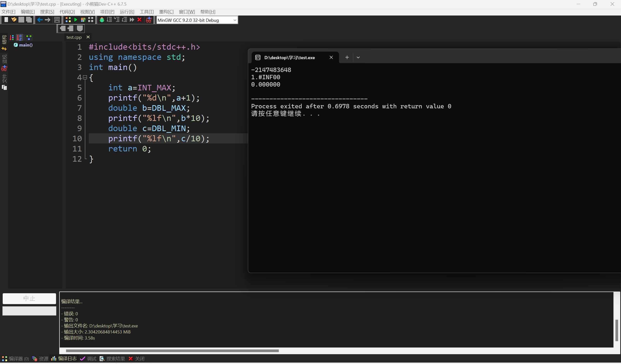Compile the program with colored squares icon

click(x=68, y=20)
